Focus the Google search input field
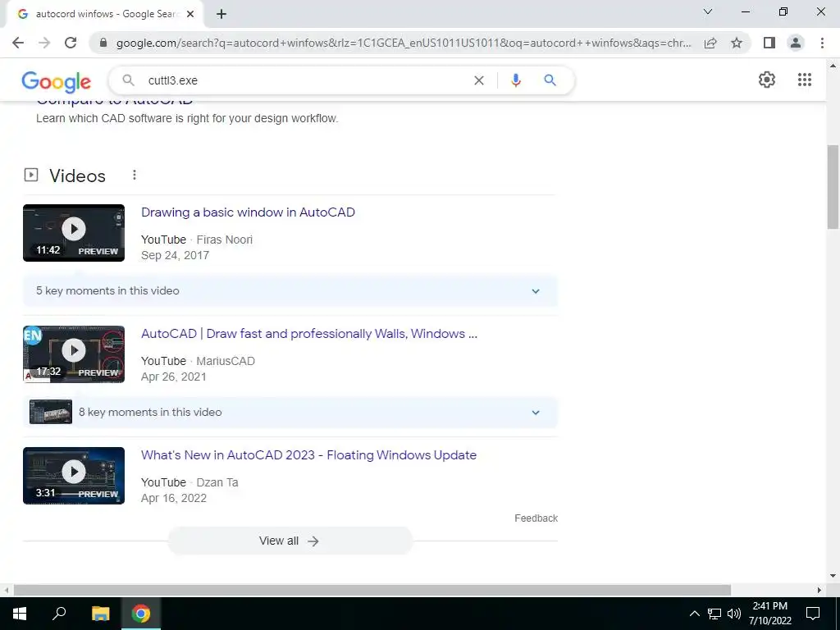 click(305, 80)
